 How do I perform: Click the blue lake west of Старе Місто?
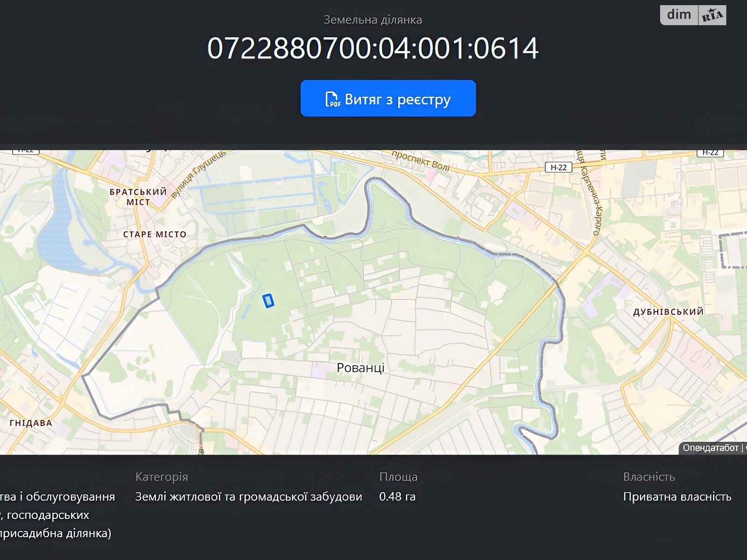56,224
